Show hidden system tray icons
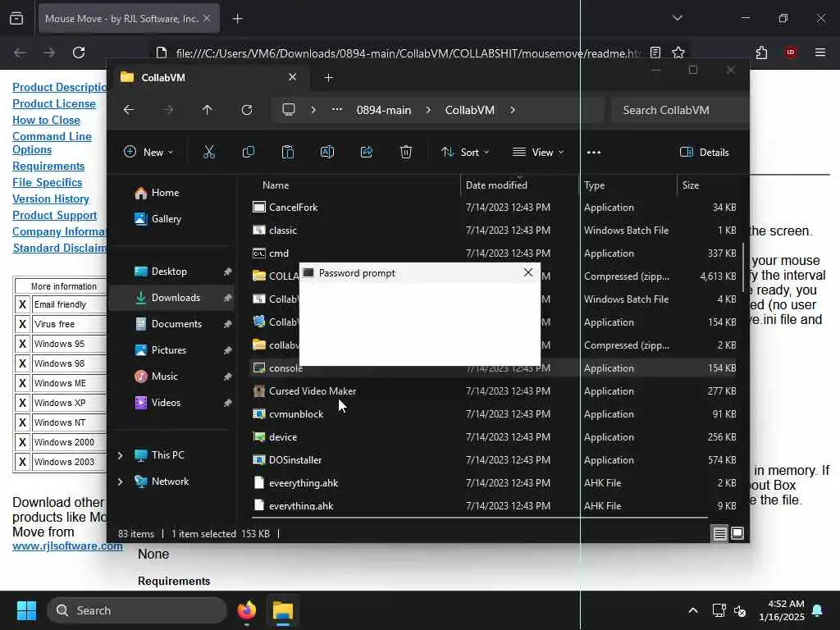 click(x=693, y=610)
